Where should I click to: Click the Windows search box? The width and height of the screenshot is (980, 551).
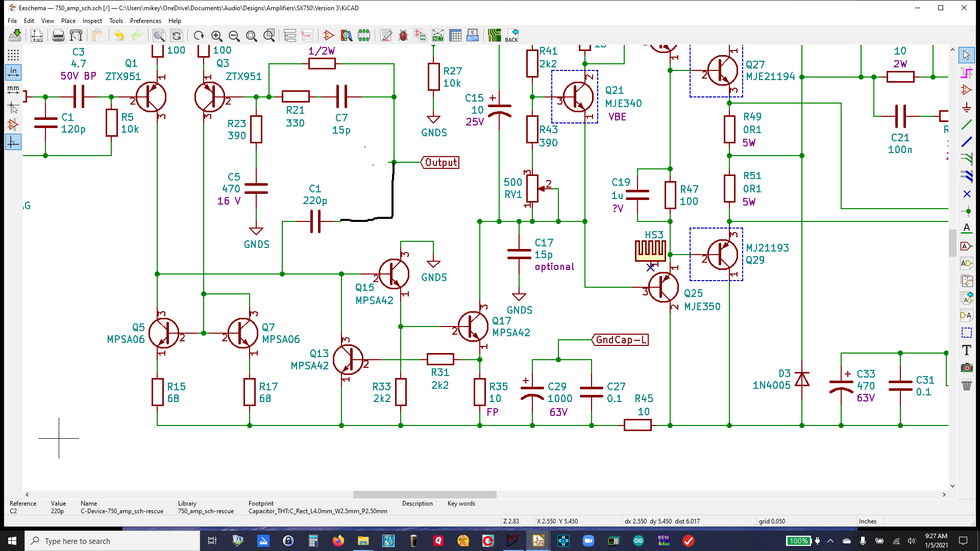pyautogui.click(x=112, y=541)
